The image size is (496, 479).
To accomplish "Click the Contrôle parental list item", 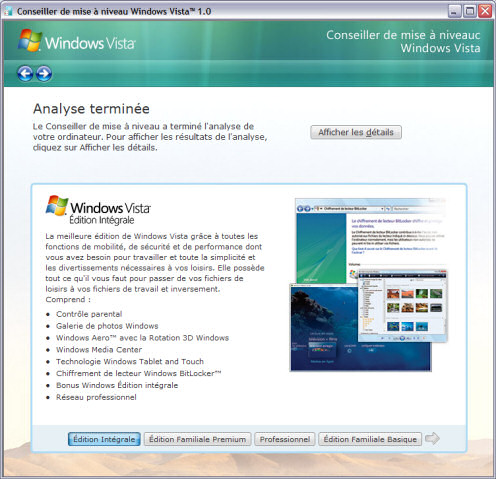I will pos(89,314).
